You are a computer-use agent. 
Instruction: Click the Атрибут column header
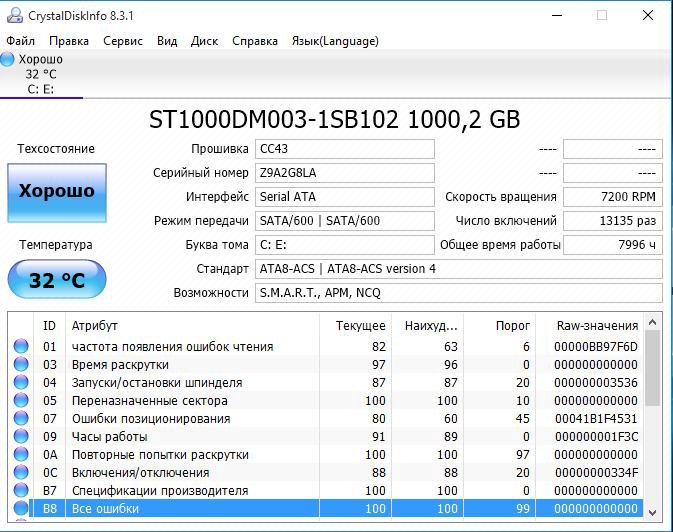(x=94, y=325)
